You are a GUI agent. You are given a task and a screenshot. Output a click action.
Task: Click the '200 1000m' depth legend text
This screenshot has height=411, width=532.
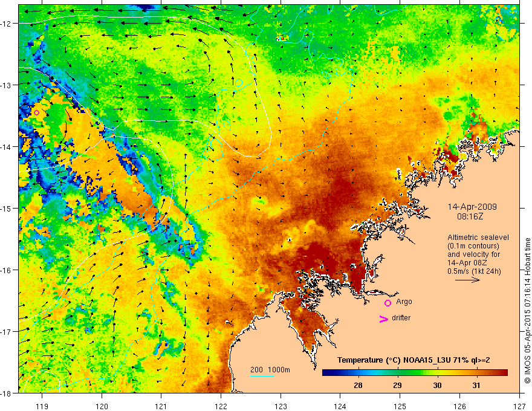point(270,370)
